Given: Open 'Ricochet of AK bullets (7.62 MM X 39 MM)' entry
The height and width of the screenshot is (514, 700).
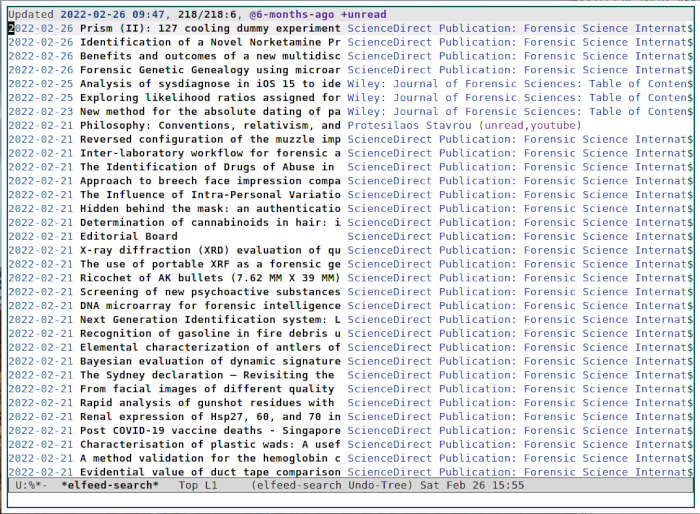Looking at the screenshot, I should [210, 278].
